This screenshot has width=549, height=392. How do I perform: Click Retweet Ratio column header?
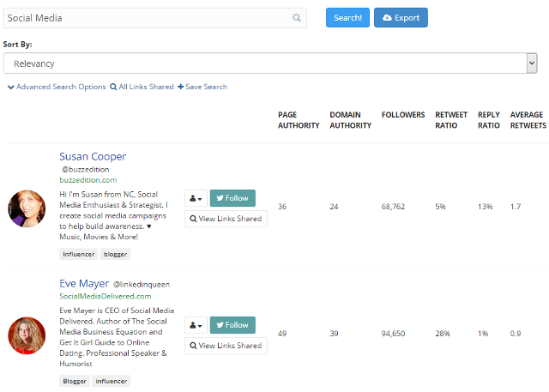[x=451, y=120]
